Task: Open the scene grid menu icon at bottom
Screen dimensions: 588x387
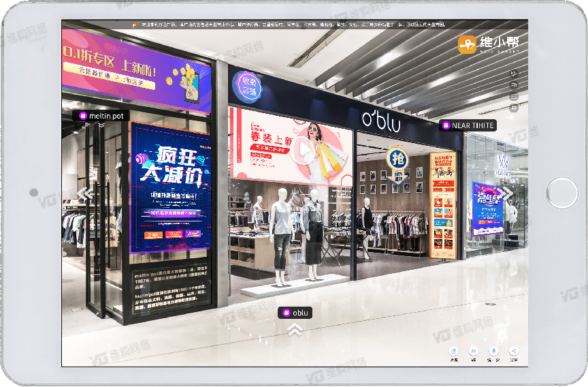Action: click(454, 352)
